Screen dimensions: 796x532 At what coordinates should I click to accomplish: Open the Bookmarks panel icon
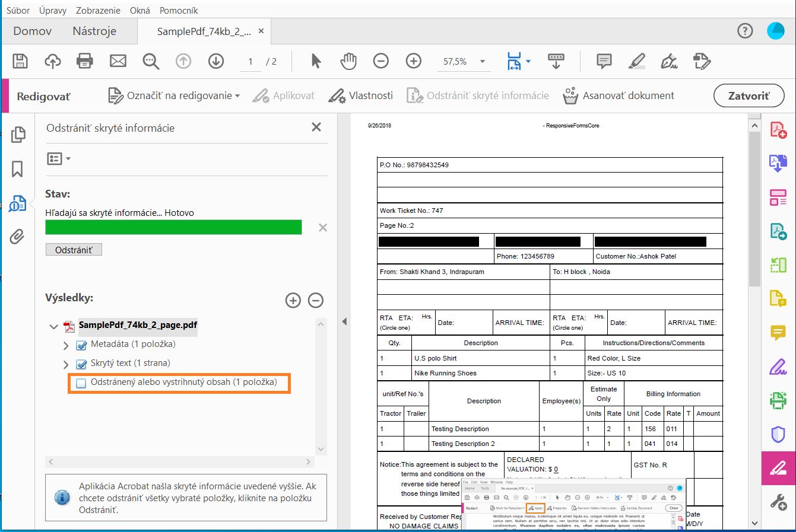pyautogui.click(x=17, y=169)
